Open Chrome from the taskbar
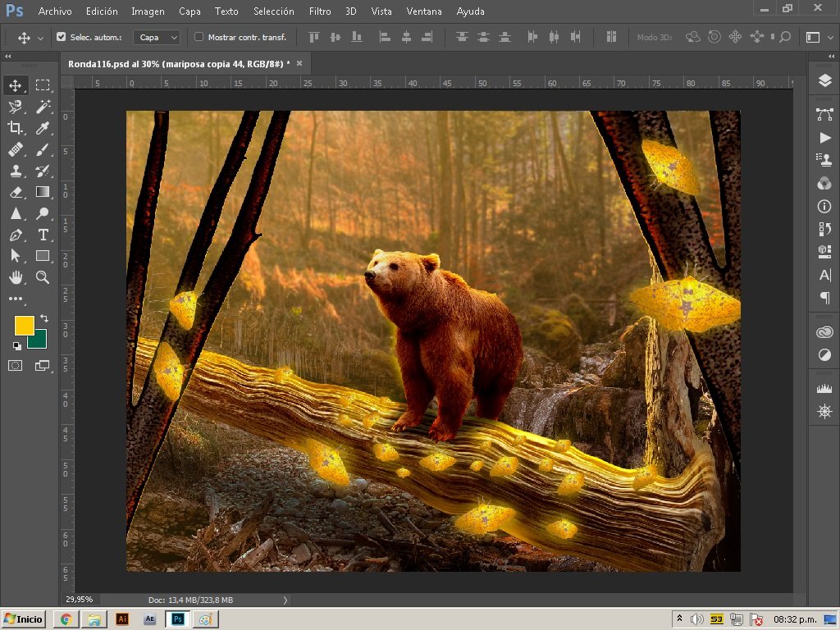 (66, 619)
